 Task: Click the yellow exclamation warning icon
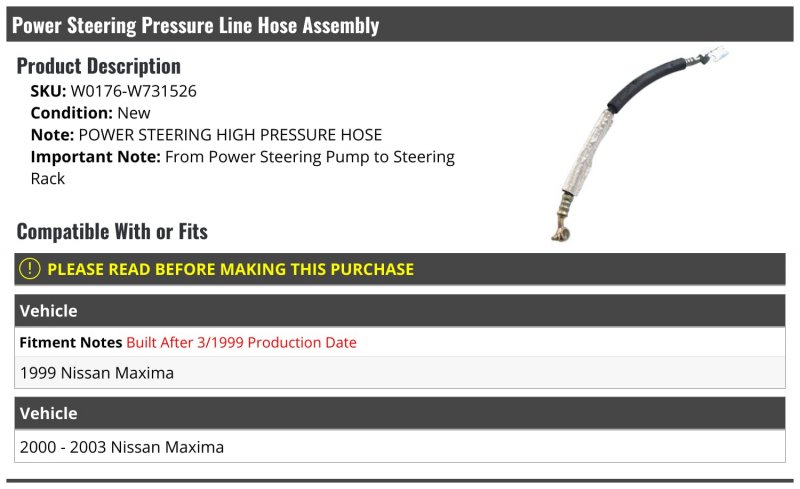[30, 269]
